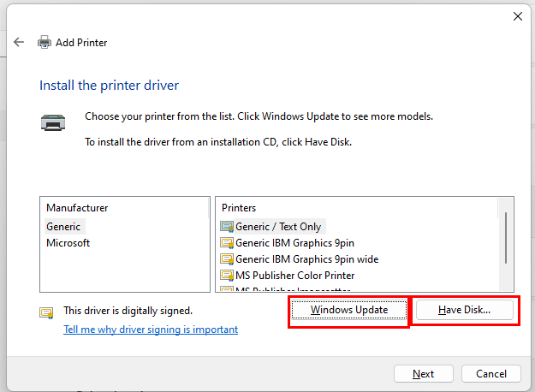
Task: Click the back arrow in the Add Printer wizard
Action: tap(19, 42)
